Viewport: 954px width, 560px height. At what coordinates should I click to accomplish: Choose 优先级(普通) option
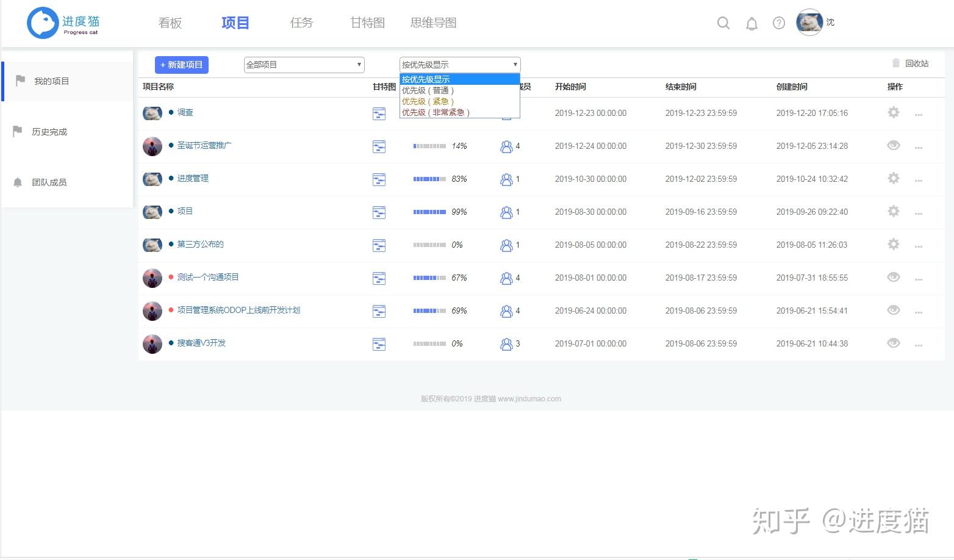click(x=460, y=90)
